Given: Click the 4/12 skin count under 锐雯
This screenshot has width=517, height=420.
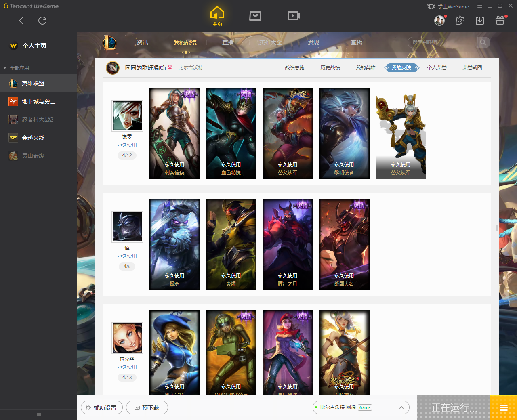Looking at the screenshot, I should pyautogui.click(x=127, y=155).
